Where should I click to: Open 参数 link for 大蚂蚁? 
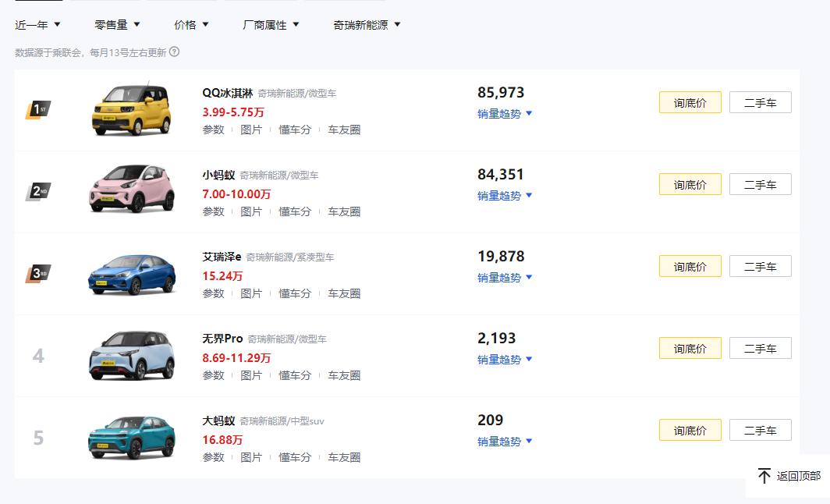point(213,457)
